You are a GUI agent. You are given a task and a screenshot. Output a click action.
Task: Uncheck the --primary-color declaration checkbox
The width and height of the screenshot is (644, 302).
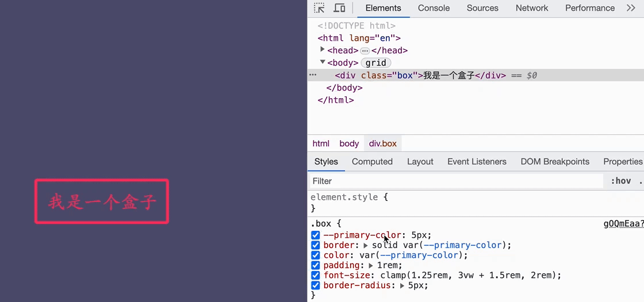(x=316, y=235)
